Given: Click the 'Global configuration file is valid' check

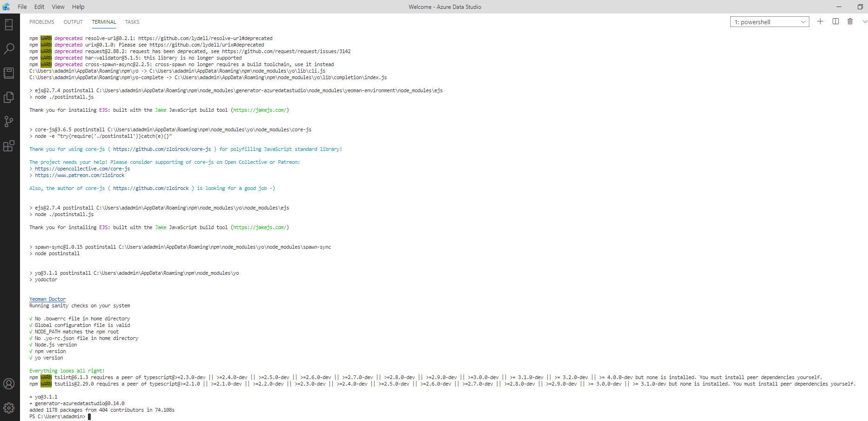Looking at the screenshot, I should tap(80, 325).
